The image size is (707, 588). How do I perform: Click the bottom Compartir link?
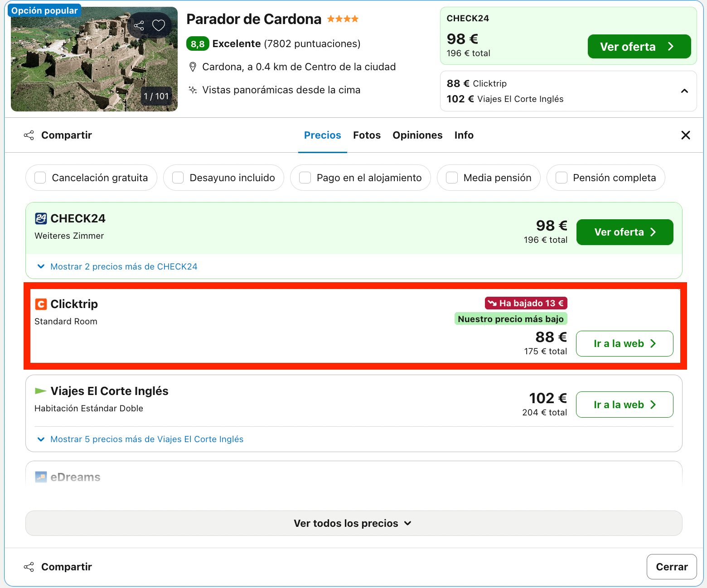(67, 567)
